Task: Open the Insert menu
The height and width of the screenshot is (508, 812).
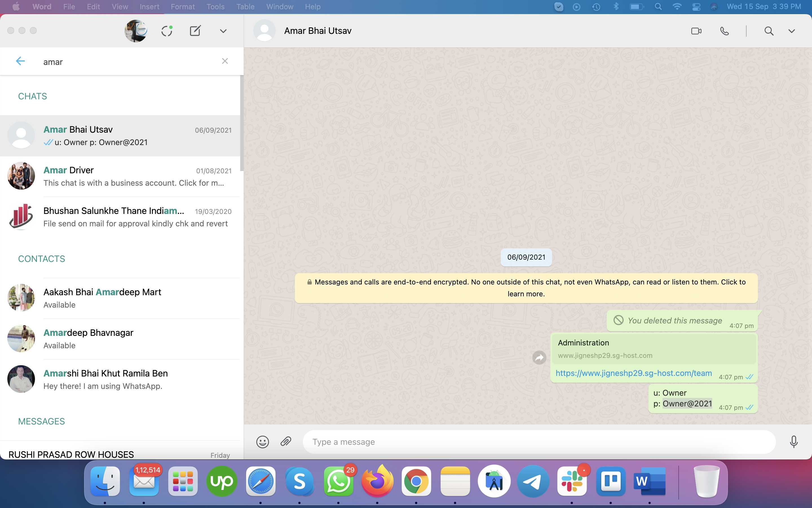Action: pyautogui.click(x=149, y=7)
